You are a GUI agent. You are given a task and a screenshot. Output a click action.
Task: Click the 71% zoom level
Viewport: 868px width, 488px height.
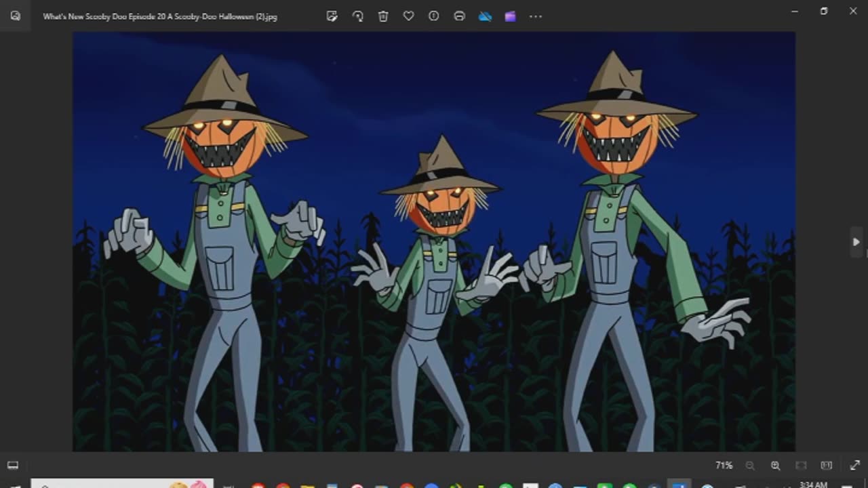pyautogui.click(x=724, y=466)
